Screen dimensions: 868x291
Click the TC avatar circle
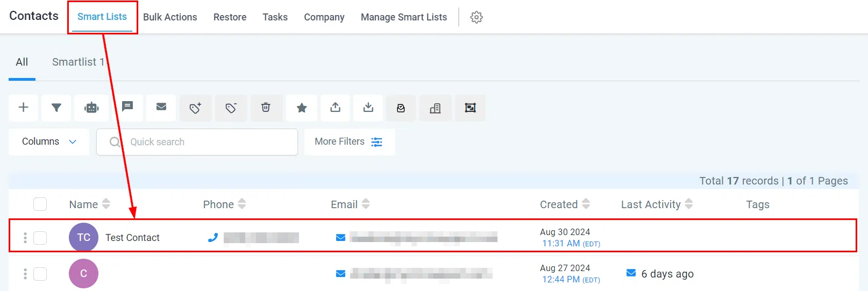pos(83,237)
